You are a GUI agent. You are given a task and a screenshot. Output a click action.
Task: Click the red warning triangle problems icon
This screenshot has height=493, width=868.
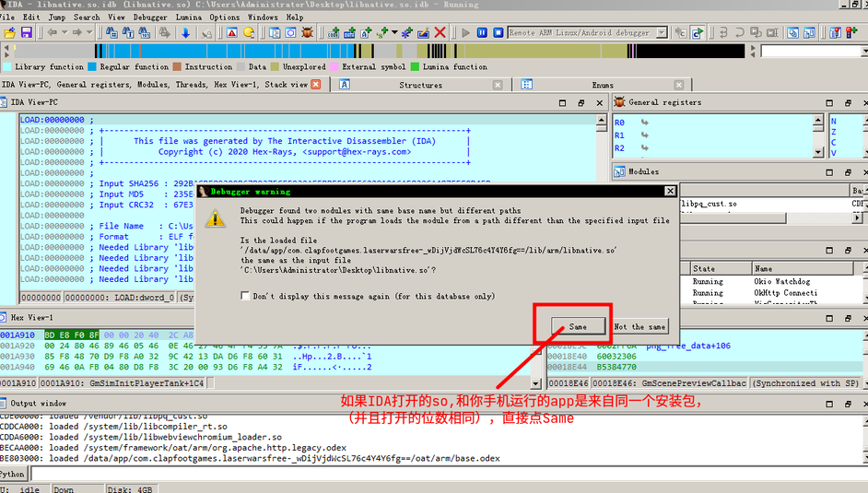tap(232, 33)
